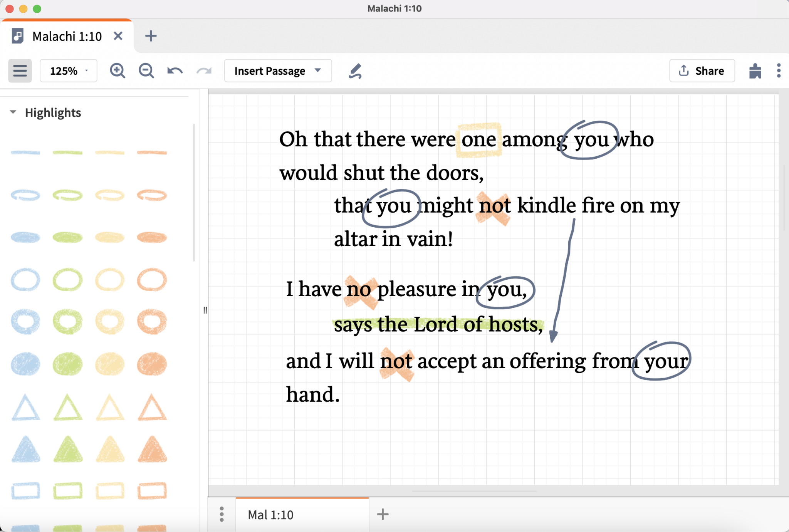Select the freehand drawing pen tool
Screen dimensions: 789x532
pyautogui.click(x=355, y=71)
